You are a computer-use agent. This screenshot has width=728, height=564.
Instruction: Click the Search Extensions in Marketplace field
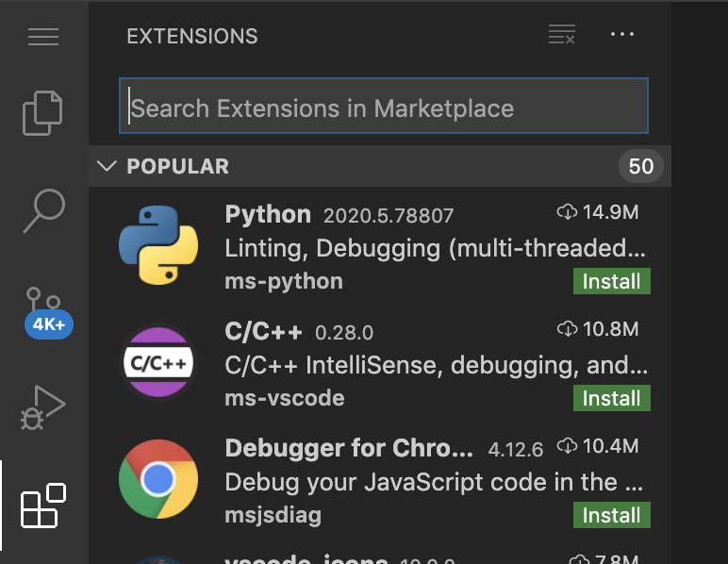(x=384, y=108)
